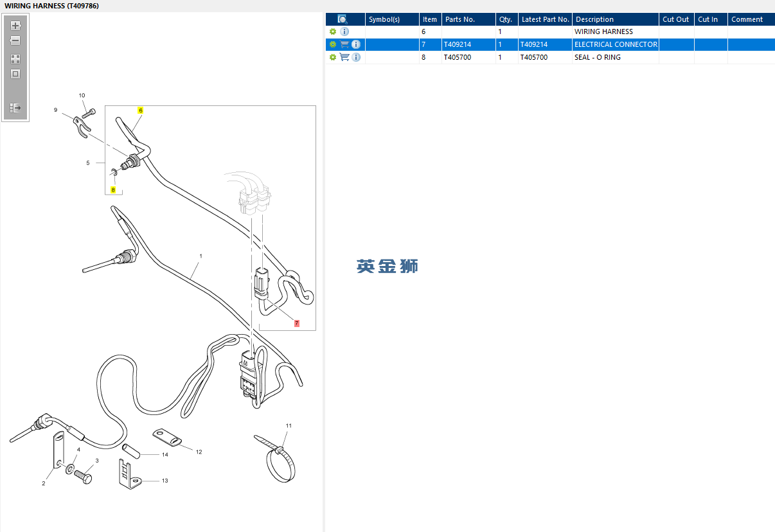Click callout 3 near the bolt
Viewport: 775px width, 532px height.
(97, 461)
